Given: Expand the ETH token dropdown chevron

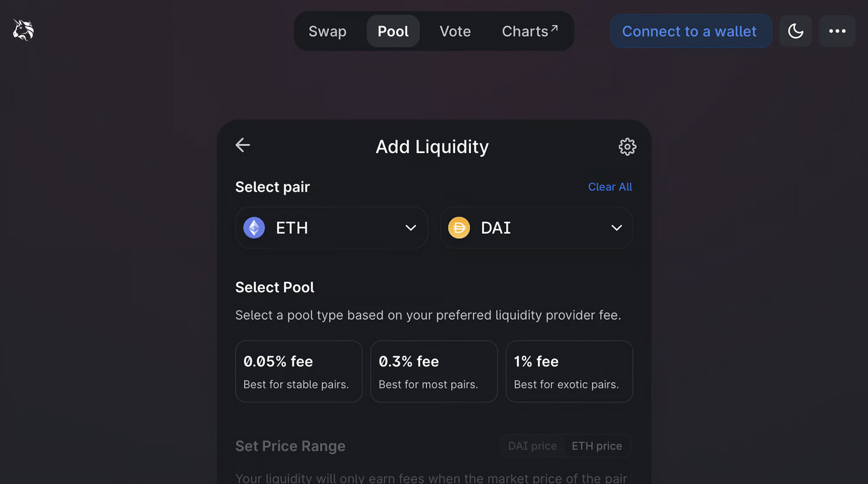Looking at the screenshot, I should pos(410,228).
